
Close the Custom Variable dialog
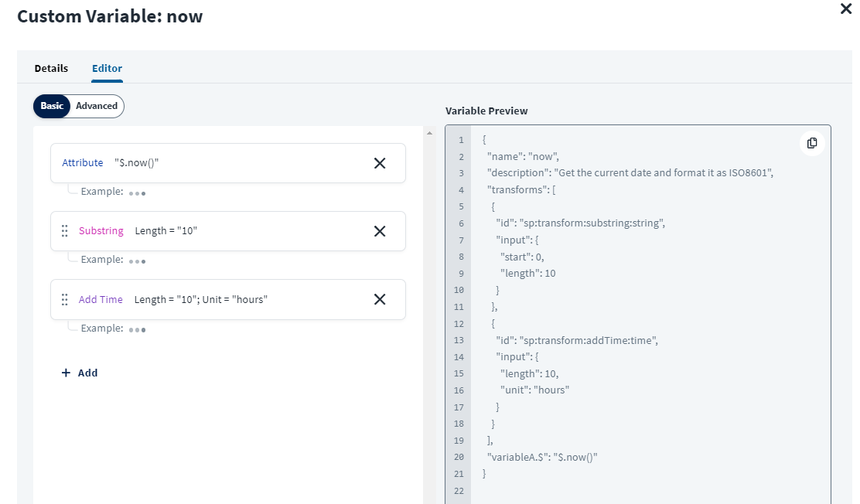tap(845, 9)
